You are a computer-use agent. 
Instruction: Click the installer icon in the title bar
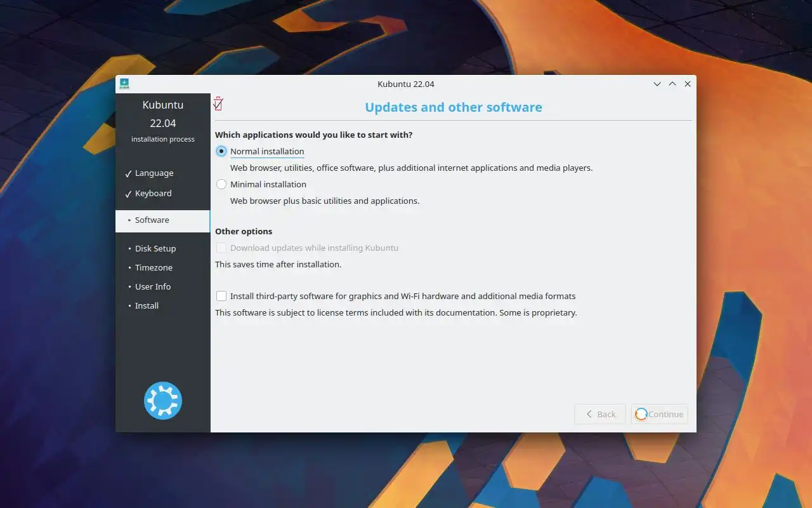124,84
